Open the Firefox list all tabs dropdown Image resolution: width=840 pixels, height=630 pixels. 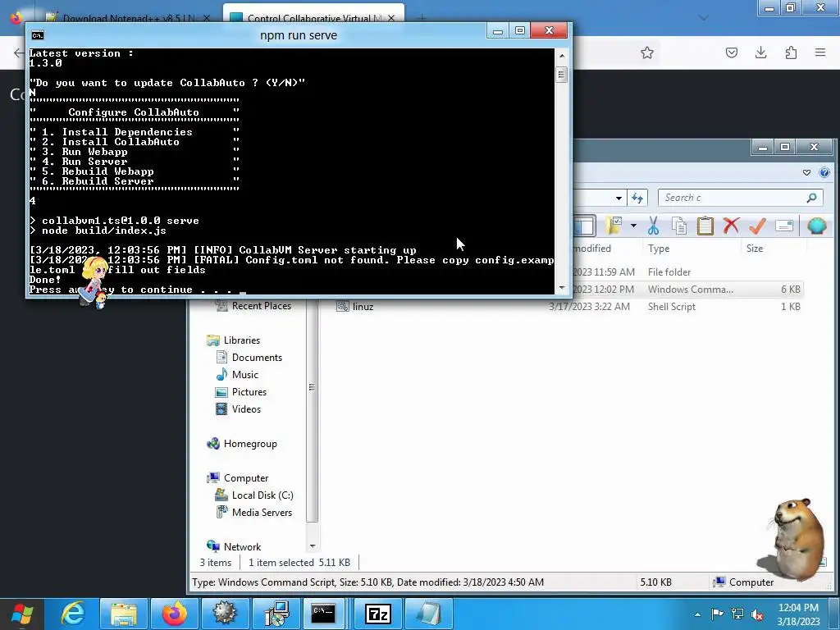704,18
